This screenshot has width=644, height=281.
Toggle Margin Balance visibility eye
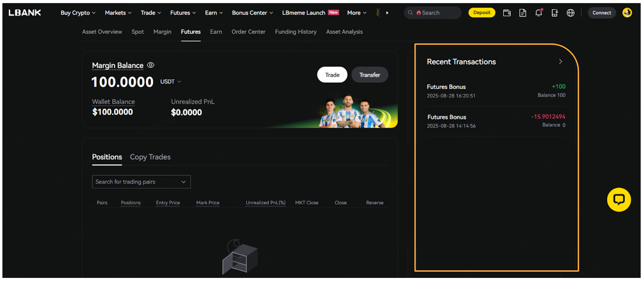pos(151,65)
